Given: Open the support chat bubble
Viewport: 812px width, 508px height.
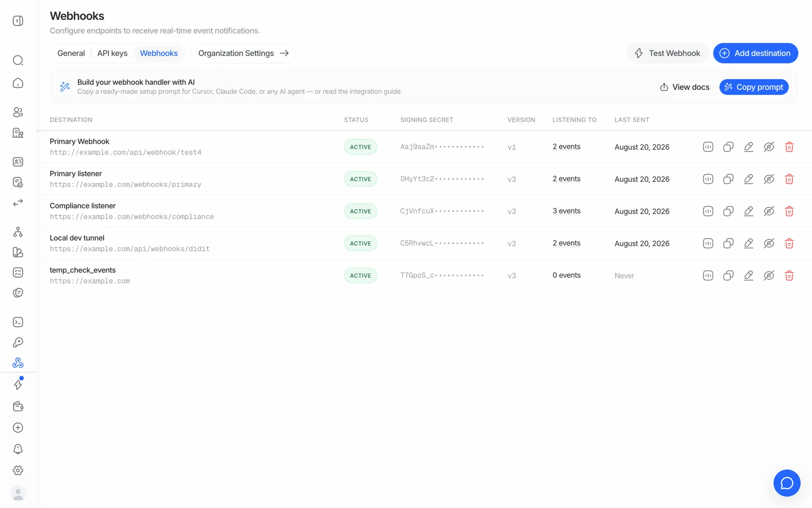Looking at the screenshot, I should 787,483.
